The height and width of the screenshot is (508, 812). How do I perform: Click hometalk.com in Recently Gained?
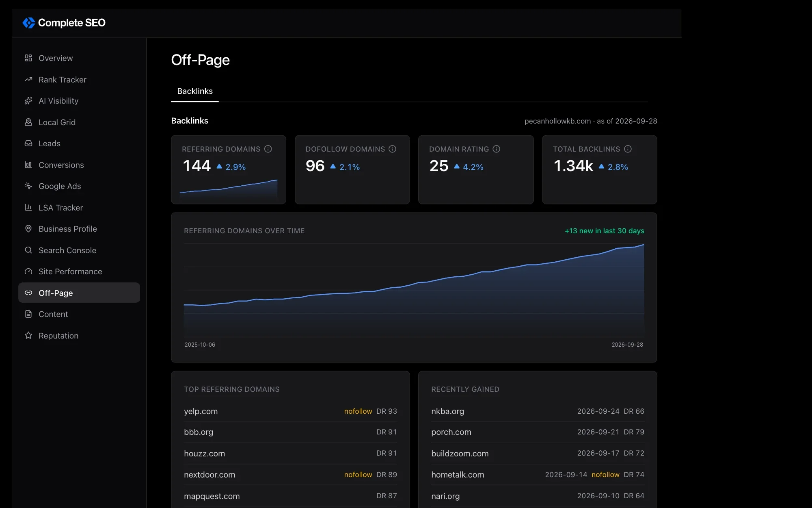[x=538, y=475]
